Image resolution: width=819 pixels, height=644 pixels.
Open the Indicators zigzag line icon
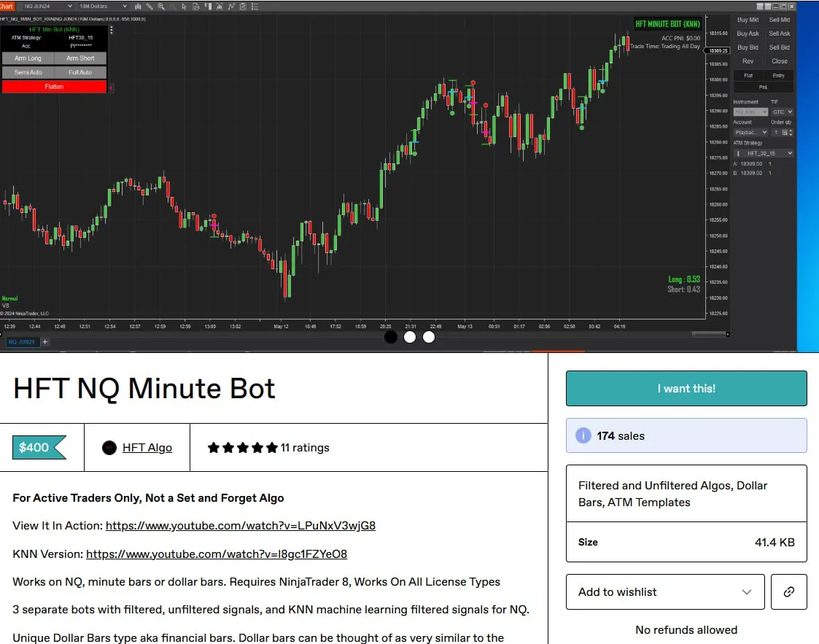pos(230,7)
